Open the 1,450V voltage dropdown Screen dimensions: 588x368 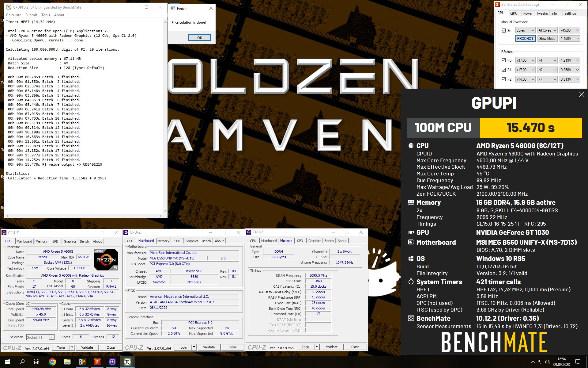tap(570, 39)
